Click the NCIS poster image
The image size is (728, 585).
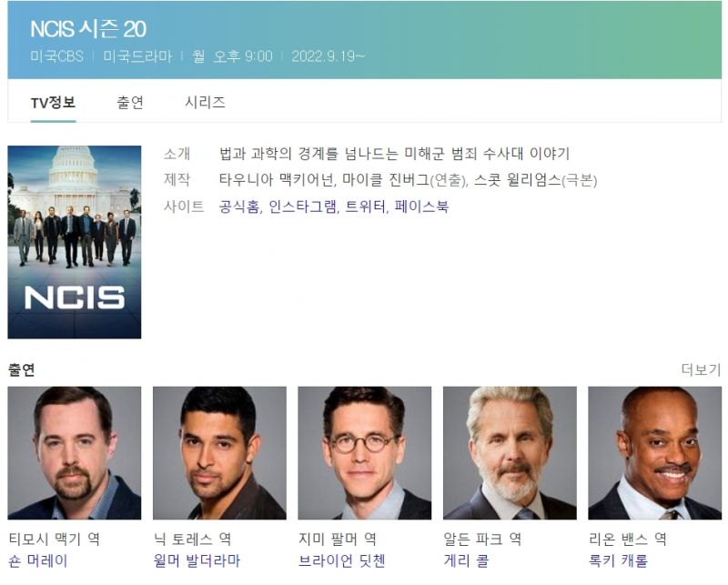[75, 242]
